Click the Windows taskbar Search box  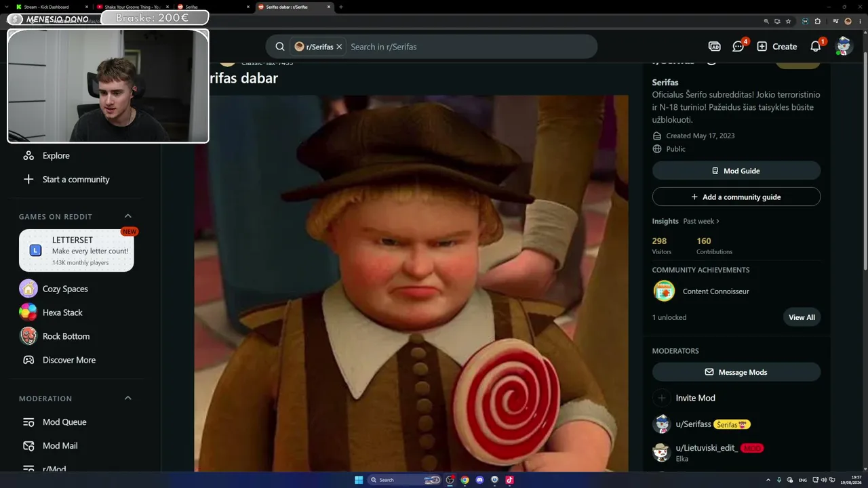(x=406, y=480)
